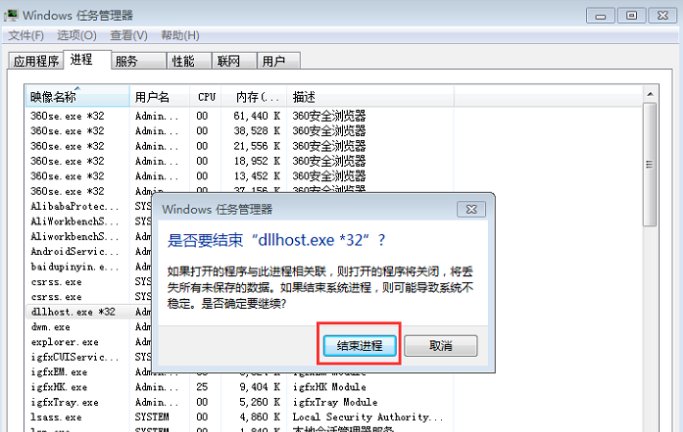Screen dimensions: 683x432
Task: Switch to the 应用程序 tab
Action: pyautogui.click(x=36, y=61)
